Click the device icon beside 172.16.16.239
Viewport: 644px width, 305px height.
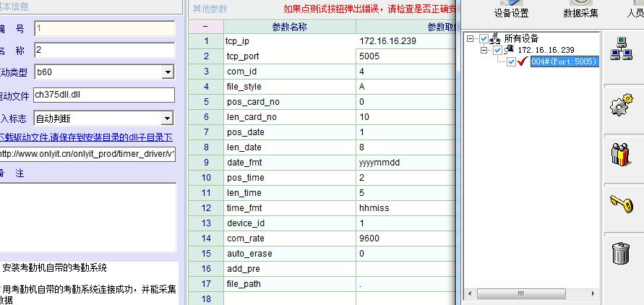click(x=510, y=50)
